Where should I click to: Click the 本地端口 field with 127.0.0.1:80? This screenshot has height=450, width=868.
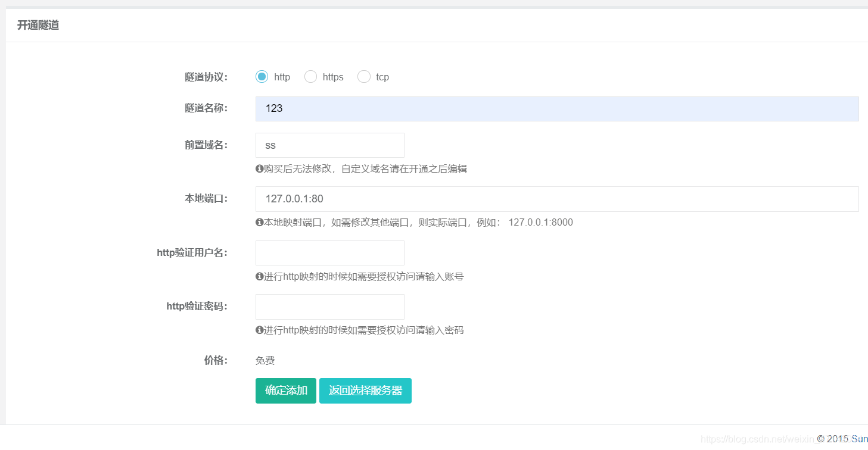[557, 199]
